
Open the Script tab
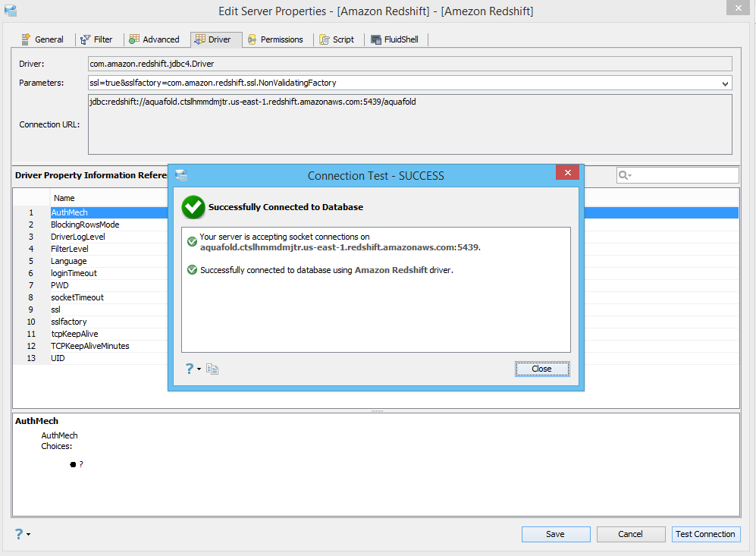tap(337, 39)
